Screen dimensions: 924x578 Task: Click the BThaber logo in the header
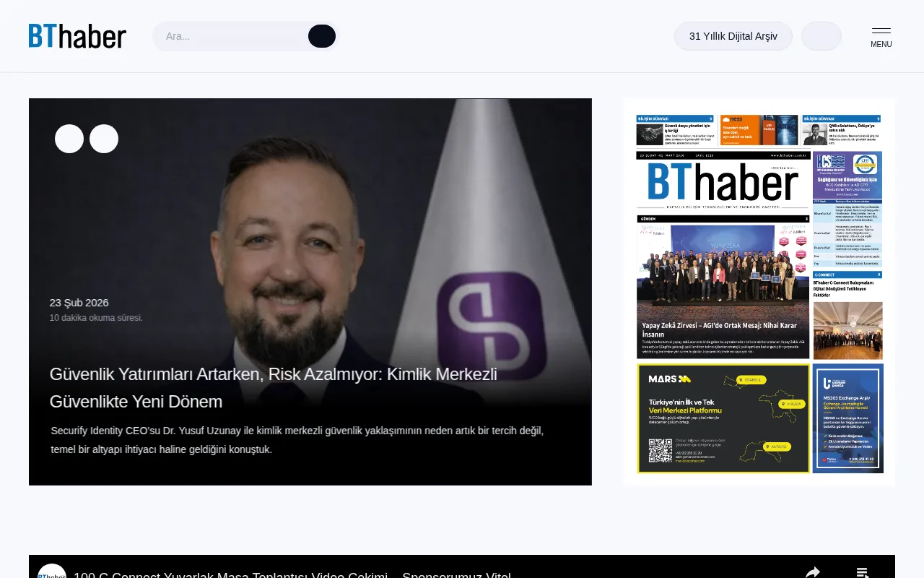[x=77, y=35]
